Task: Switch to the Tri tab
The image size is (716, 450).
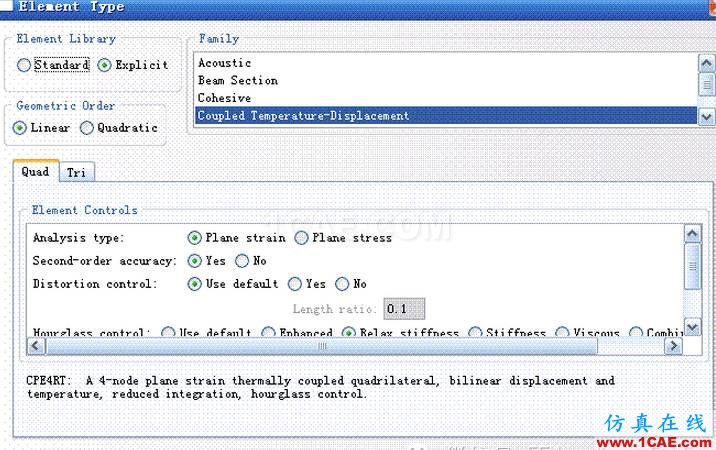Action: point(76,173)
